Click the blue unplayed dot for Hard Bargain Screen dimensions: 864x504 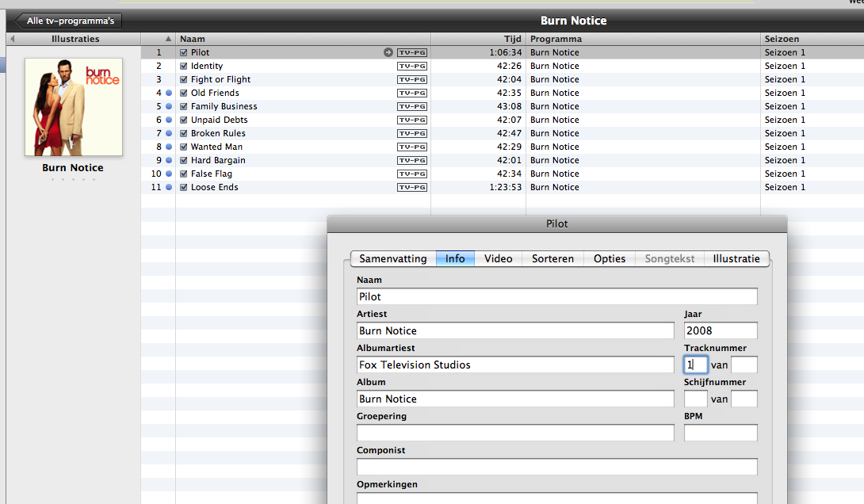[169, 160]
